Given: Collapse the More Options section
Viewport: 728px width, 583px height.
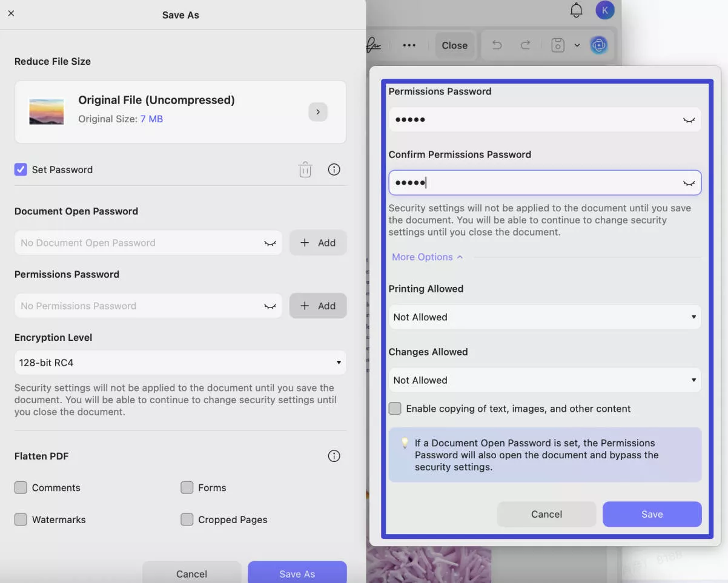Looking at the screenshot, I should [427, 257].
